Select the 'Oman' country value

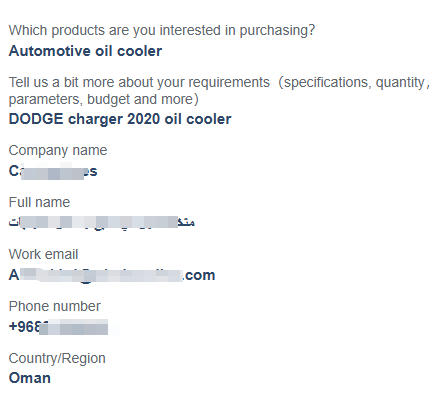pos(30,378)
